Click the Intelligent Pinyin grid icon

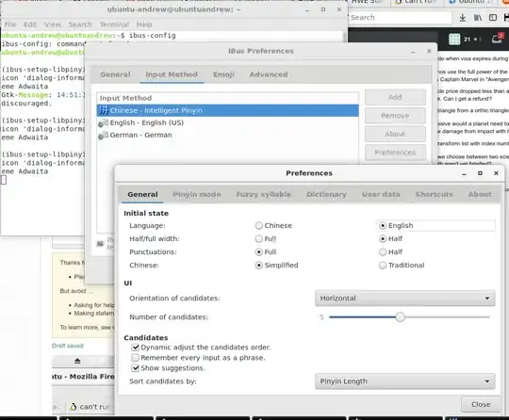pyautogui.click(x=104, y=110)
